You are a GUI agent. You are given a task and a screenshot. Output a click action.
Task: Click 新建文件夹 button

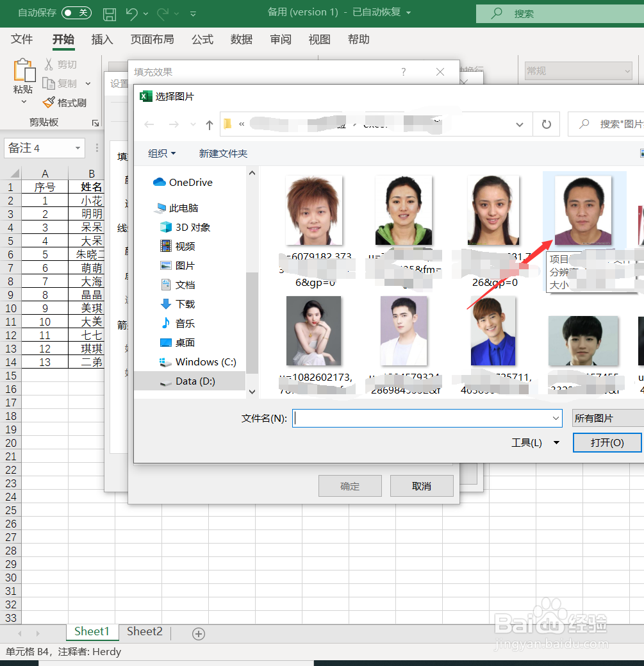tap(223, 153)
